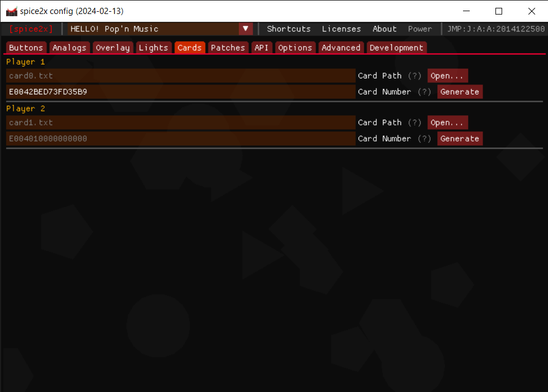Generate a new card number for Player 1
The height and width of the screenshot is (392, 548).
[x=460, y=92]
